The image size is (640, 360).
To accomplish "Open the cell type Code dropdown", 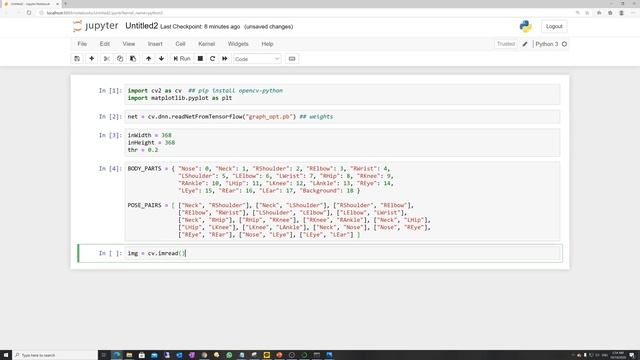I will coord(257,59).
